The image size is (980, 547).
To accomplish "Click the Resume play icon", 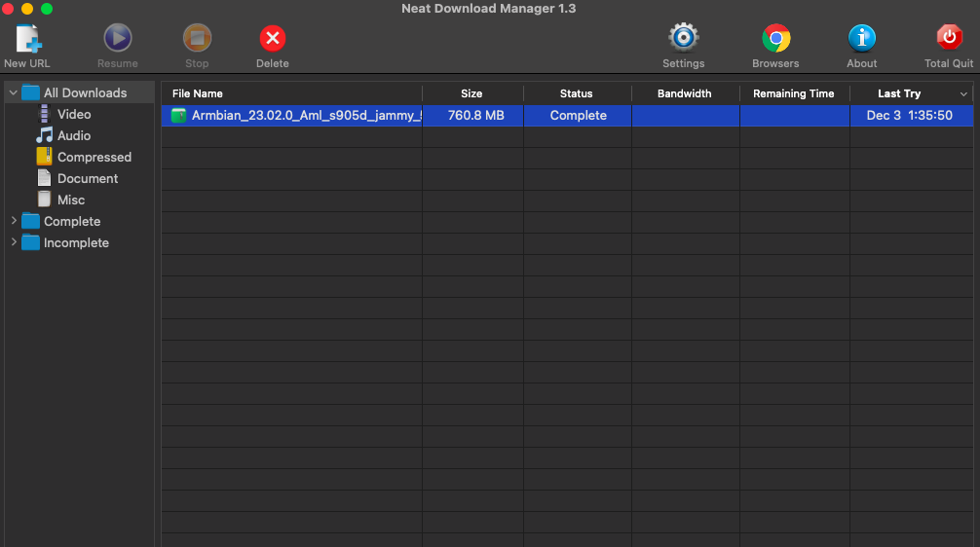I will tap(118, 39).
